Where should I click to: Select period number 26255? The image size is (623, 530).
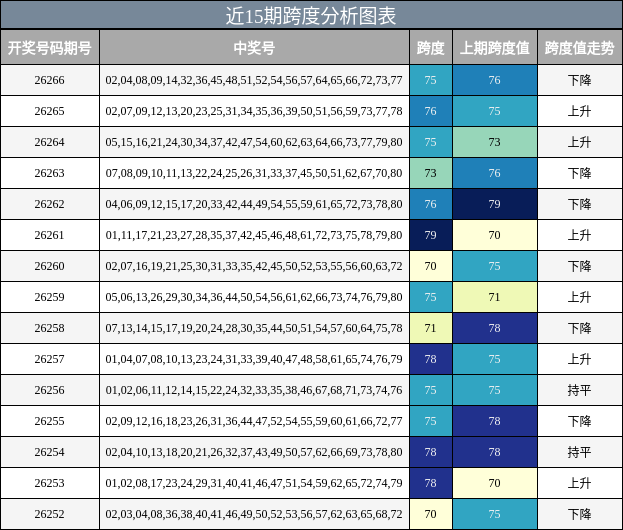click(49, 421)
